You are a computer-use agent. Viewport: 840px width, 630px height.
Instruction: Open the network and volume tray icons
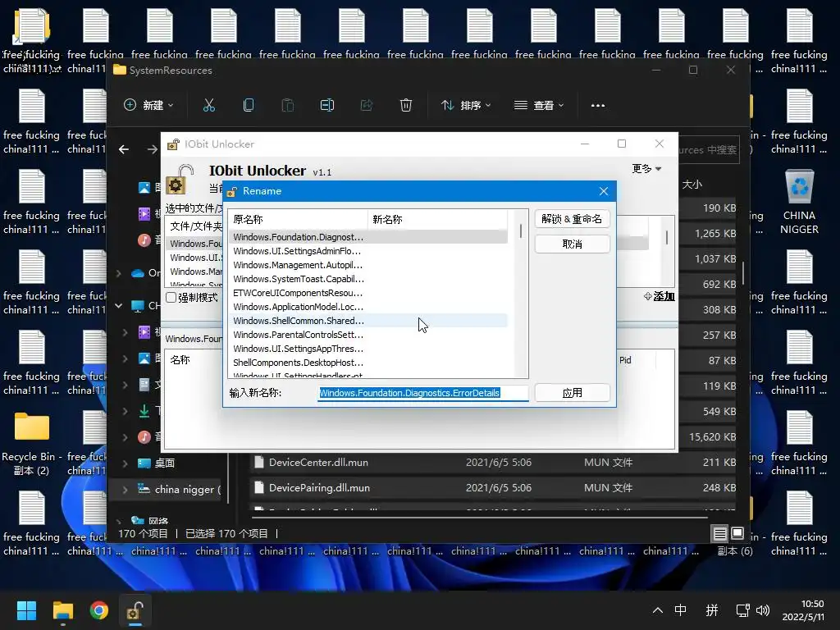[753, 610]
